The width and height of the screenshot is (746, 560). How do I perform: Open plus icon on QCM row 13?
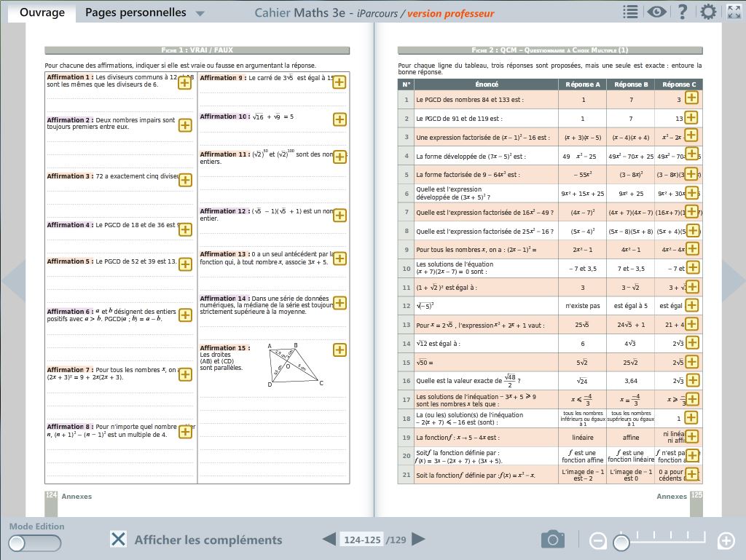tap(691, 324)
